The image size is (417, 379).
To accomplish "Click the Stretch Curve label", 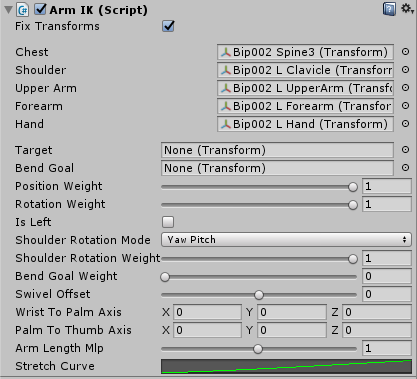I will tap(55, 366).
